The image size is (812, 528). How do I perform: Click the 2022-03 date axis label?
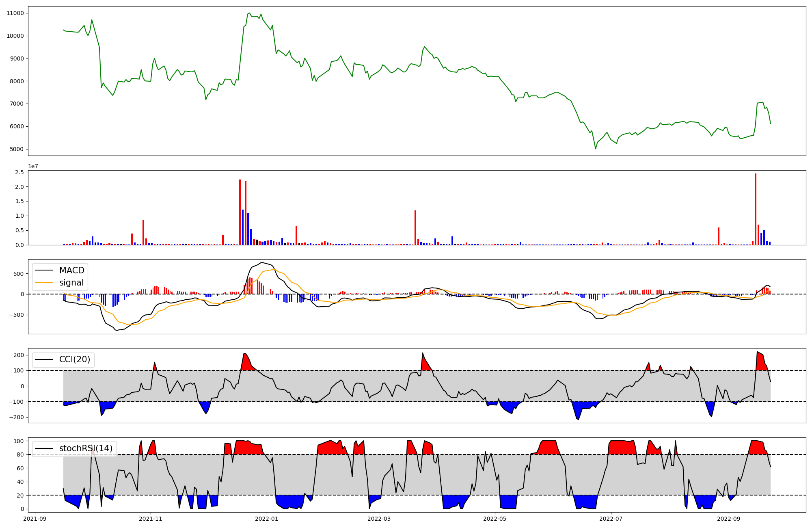pyautogui.click(x=379, y=519)
